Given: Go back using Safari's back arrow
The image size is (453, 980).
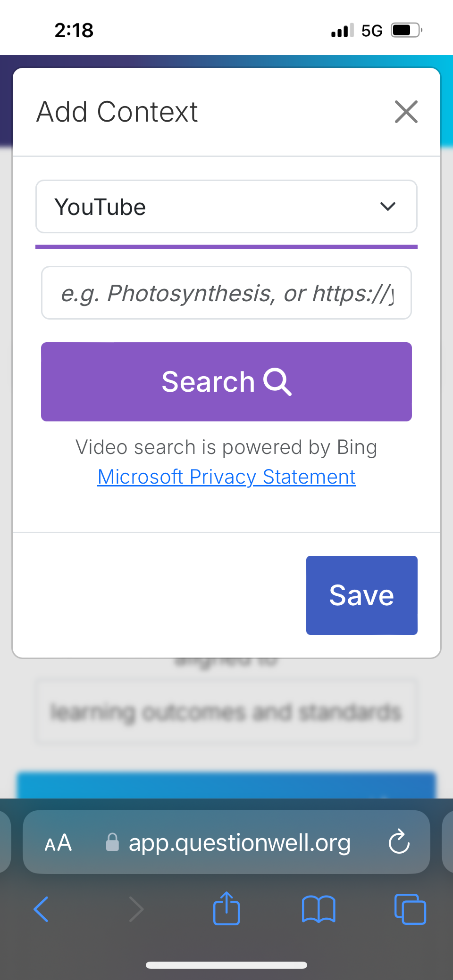Looking at the screenshot, I should [42, 909].
